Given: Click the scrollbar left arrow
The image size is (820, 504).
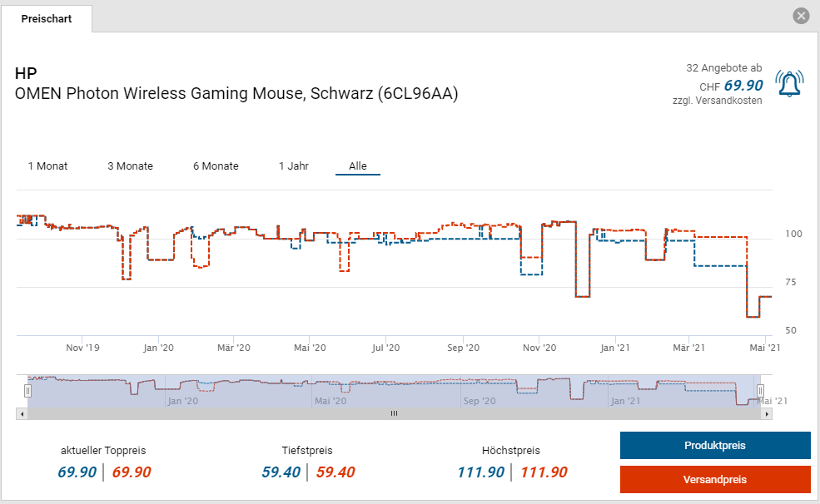Looking at the screenshot, I should [22, 413].
